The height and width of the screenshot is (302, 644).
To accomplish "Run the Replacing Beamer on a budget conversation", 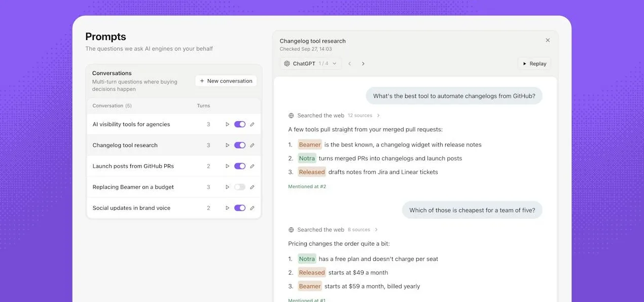I will pos(227,187).
